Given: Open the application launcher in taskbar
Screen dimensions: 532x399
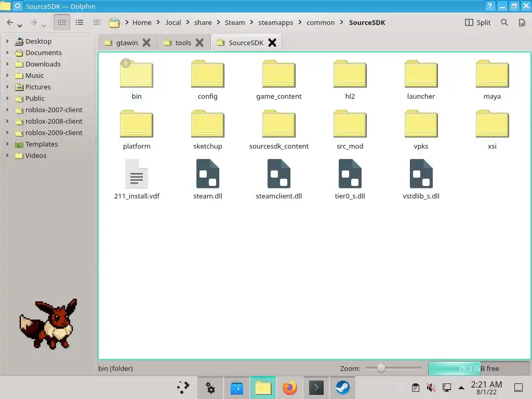Looking at the screenshot, I should click(x=183, y=388).
